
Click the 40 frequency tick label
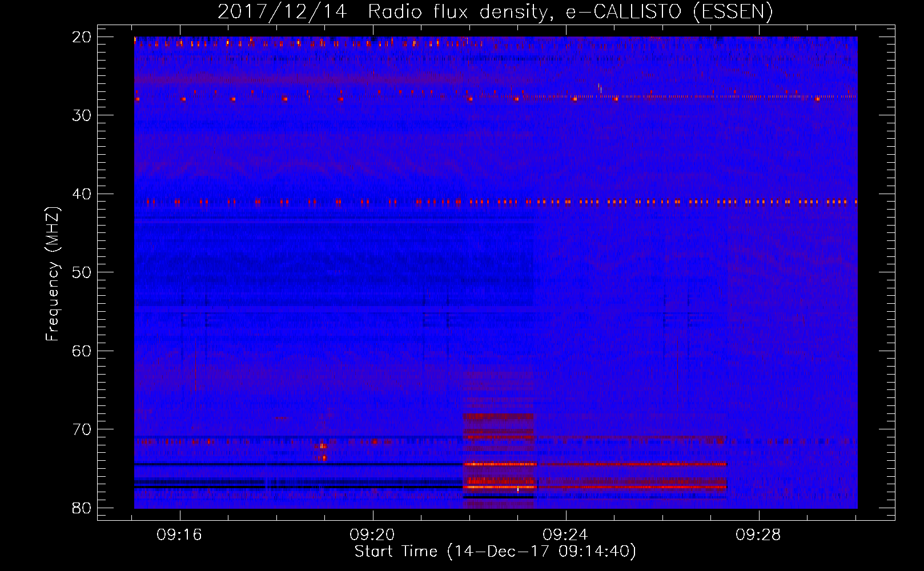click(82, 194)
